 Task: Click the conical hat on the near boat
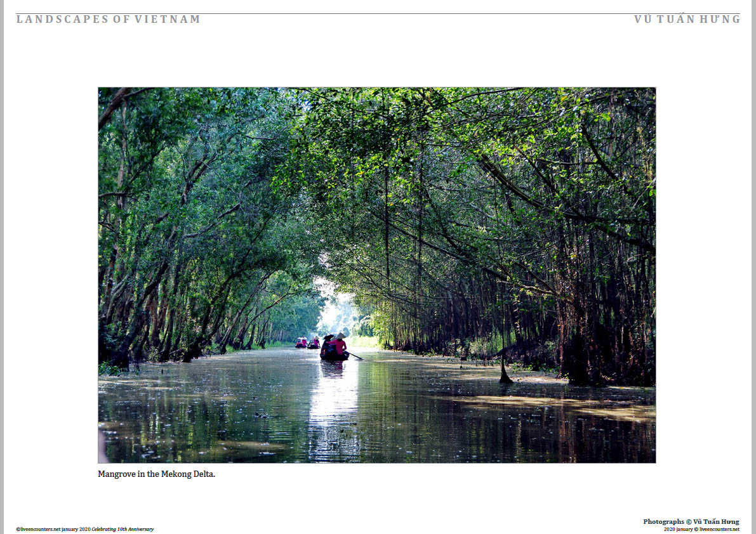coord(340,335)
